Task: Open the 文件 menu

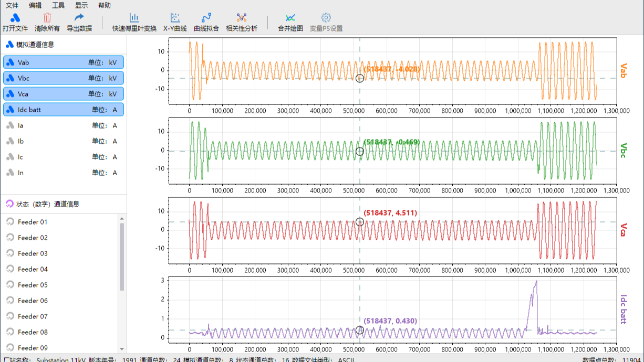Action: (x=12, y=5)
